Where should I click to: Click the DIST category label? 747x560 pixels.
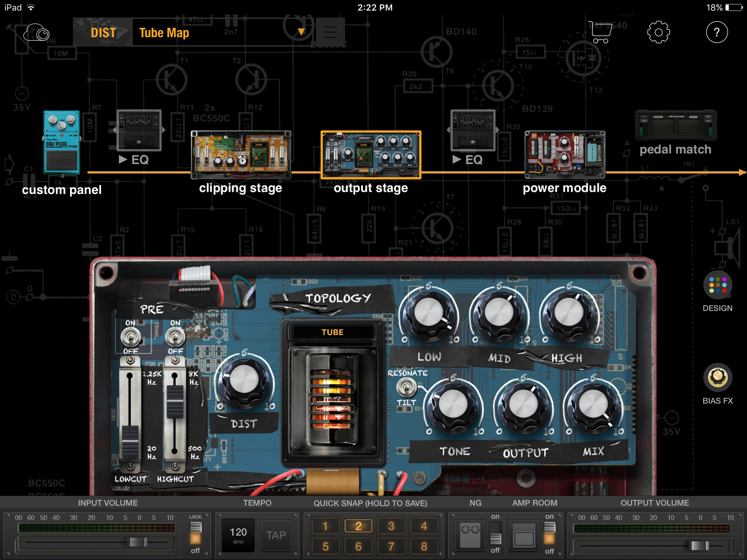coord(103,33)
